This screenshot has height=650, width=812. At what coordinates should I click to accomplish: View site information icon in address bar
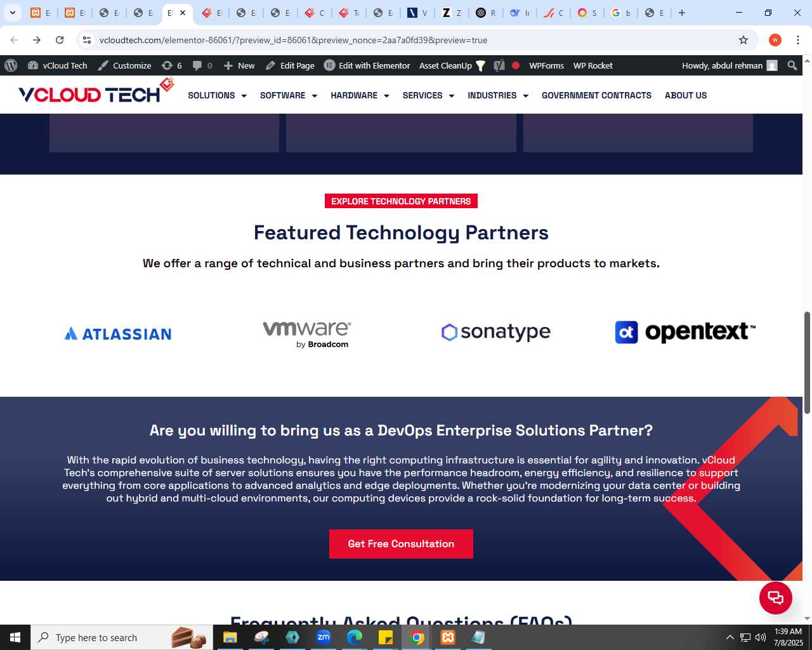tap(87, 40)
